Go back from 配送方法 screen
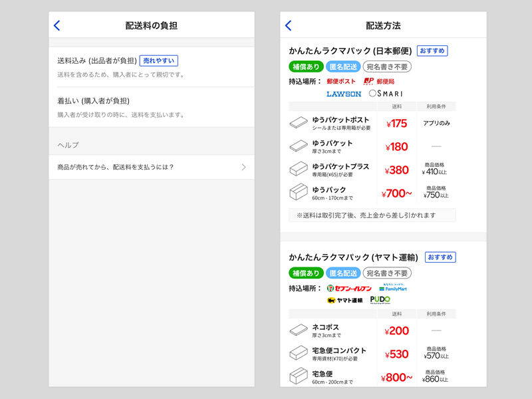Image resolution: width=532 pixels, height=399 pixels. 289,25
